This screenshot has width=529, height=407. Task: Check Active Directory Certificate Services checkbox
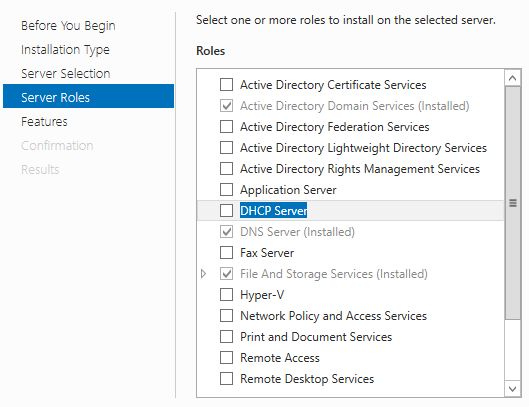tap(226, 85)
